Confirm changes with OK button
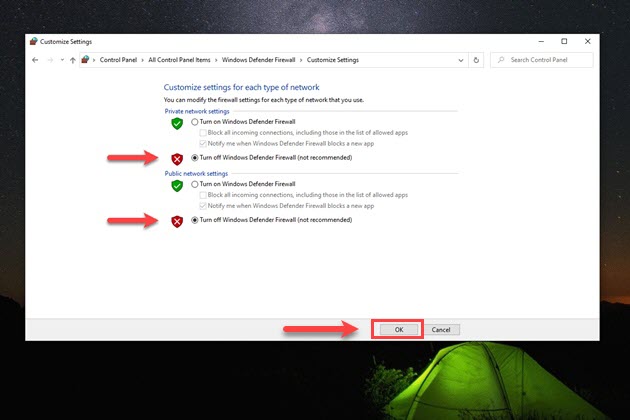 (x=399, y=330)
